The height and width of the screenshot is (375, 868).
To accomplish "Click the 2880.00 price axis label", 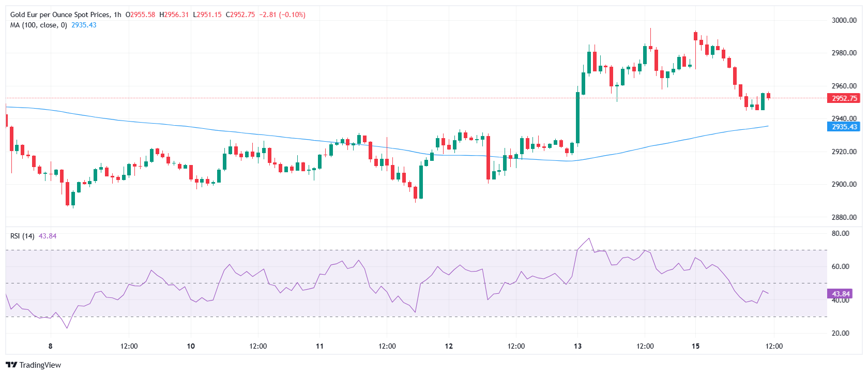I will click(x=844, y=217).
